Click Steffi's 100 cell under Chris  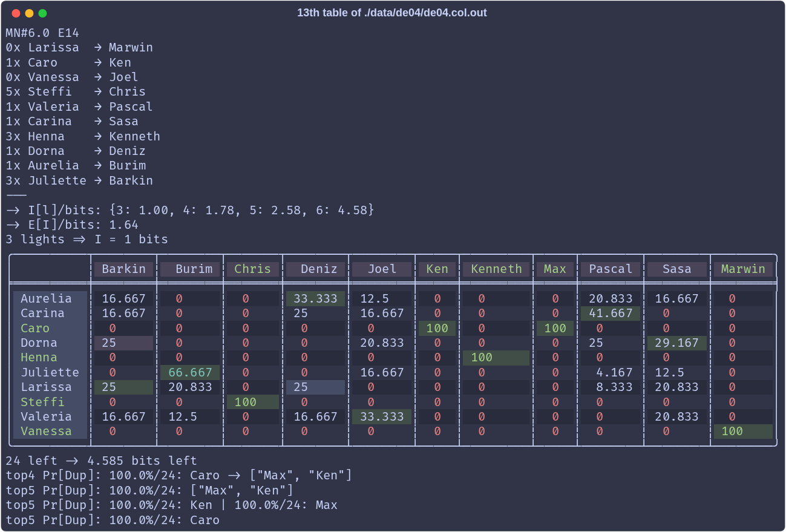pos(253,402)
